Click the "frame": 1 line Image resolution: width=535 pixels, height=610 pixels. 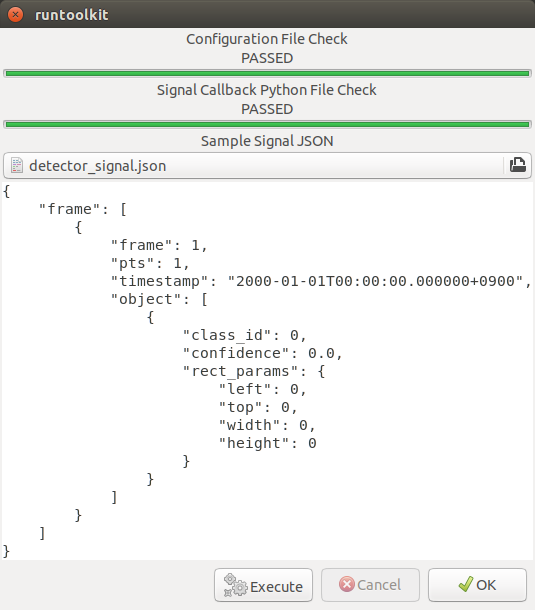coord(159,245)
